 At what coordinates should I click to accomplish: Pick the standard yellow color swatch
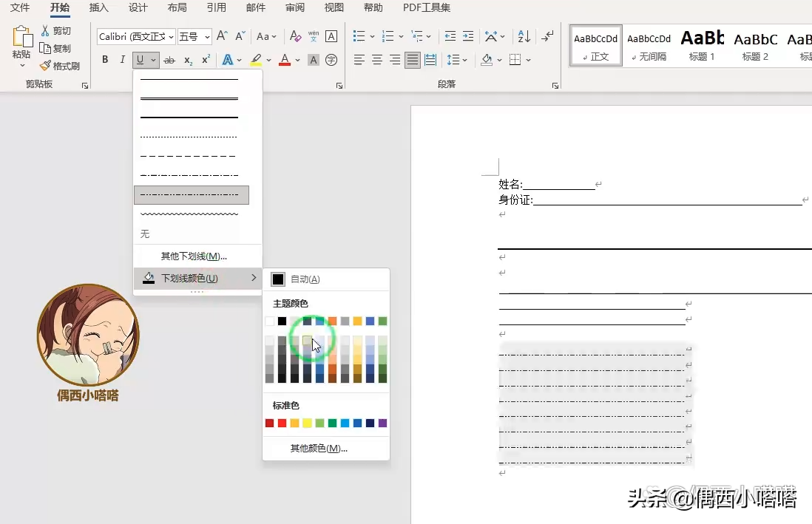pos(307,423)
